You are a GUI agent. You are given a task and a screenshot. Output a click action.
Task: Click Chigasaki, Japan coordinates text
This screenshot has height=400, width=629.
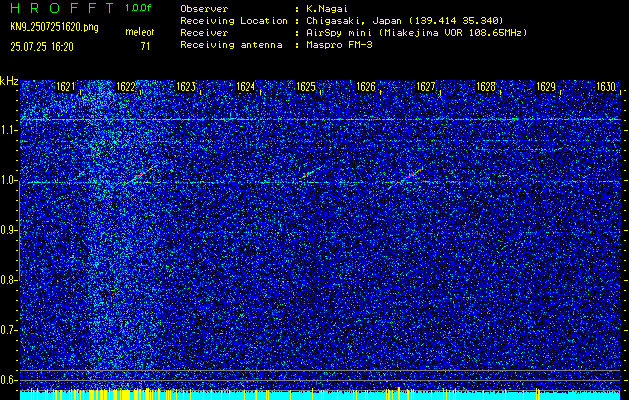click(x=405, y=21)
